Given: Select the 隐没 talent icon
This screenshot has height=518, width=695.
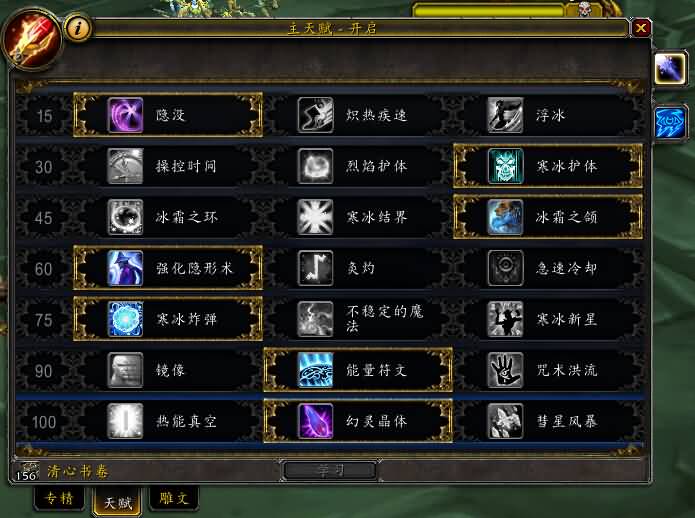Looking at the screenshot, I should (125, 115).
